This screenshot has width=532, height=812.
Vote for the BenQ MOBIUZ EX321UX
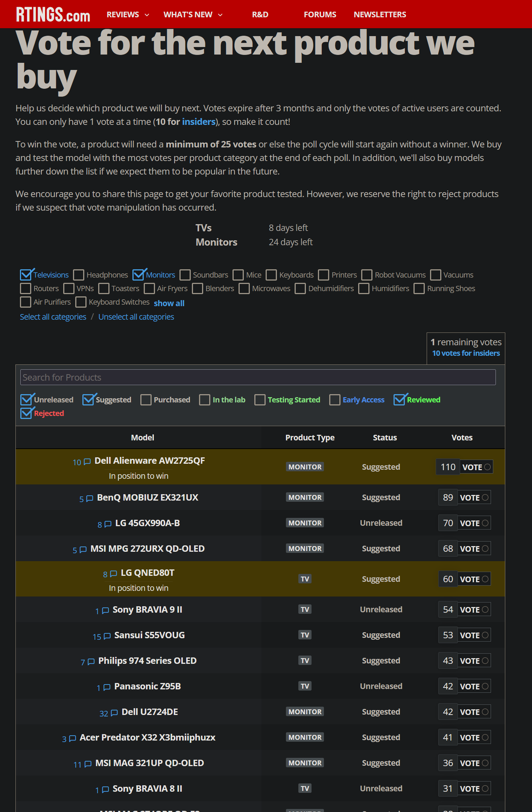(474, 497)
